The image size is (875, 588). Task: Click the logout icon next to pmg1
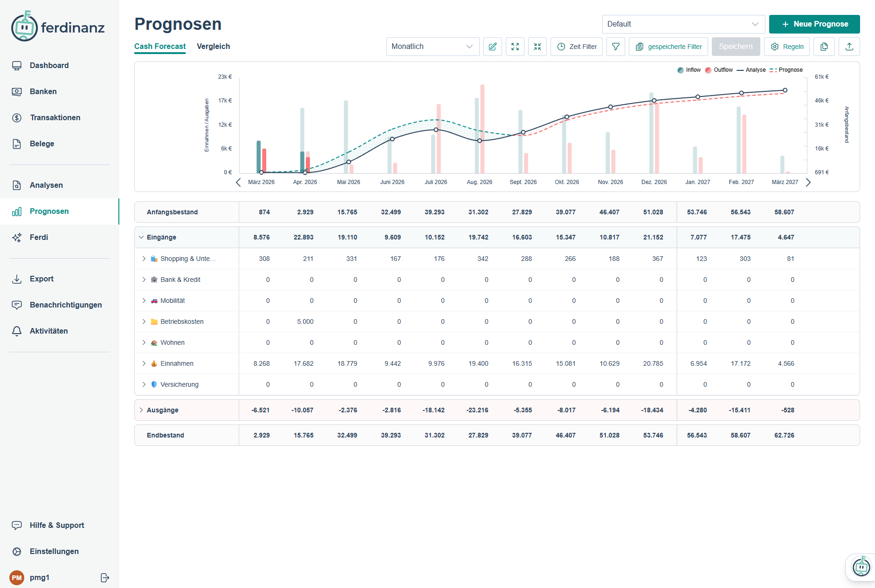pos(105,578)
